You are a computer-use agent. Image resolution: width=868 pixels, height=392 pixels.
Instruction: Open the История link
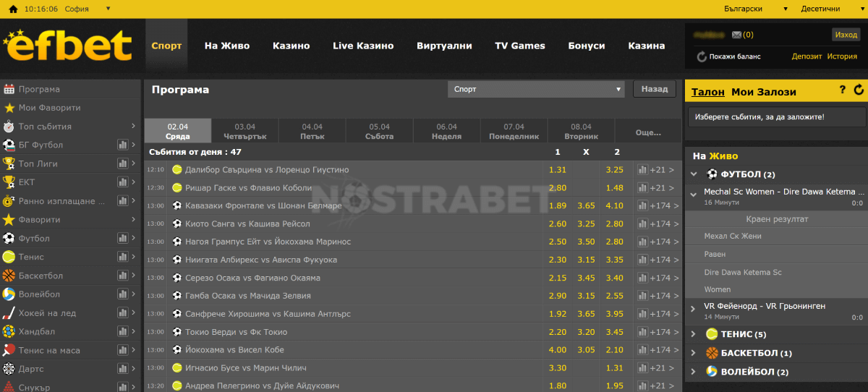point(842,56)
